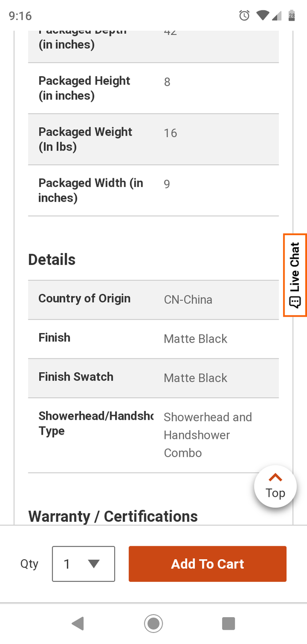Tap the Finish Swatch Matte Black value

195,378
